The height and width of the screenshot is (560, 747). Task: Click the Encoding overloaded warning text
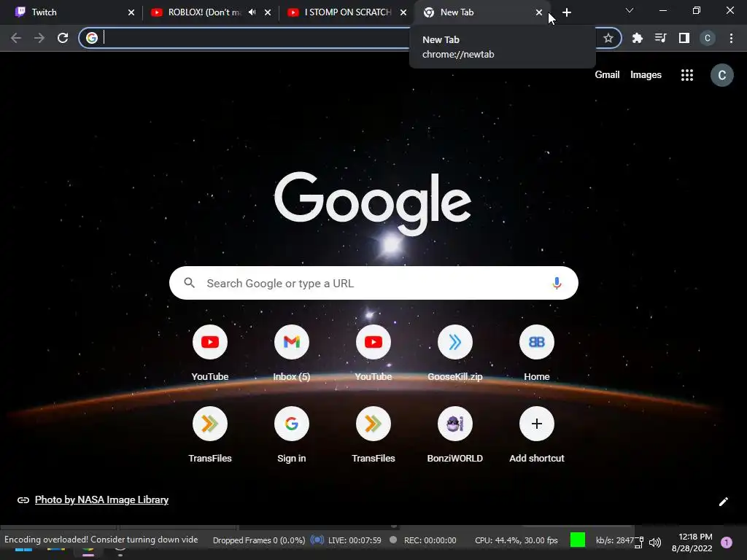(101, 540)
